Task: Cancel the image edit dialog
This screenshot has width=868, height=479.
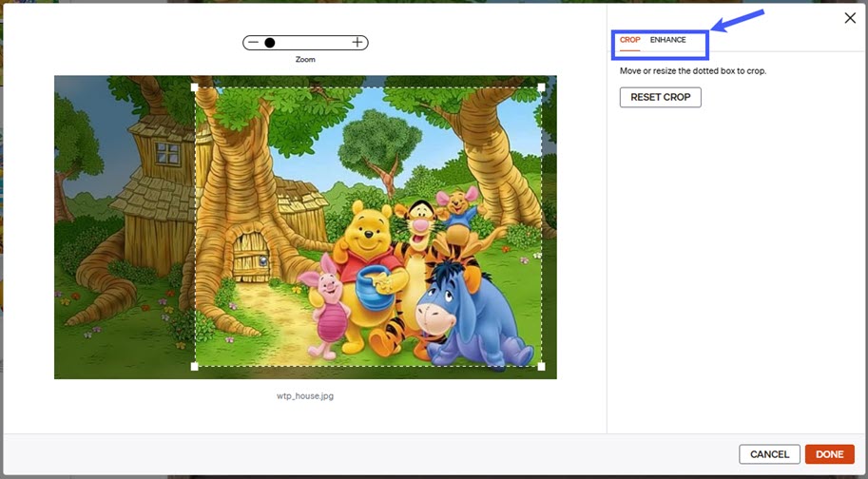Action: tap(769, 454)
